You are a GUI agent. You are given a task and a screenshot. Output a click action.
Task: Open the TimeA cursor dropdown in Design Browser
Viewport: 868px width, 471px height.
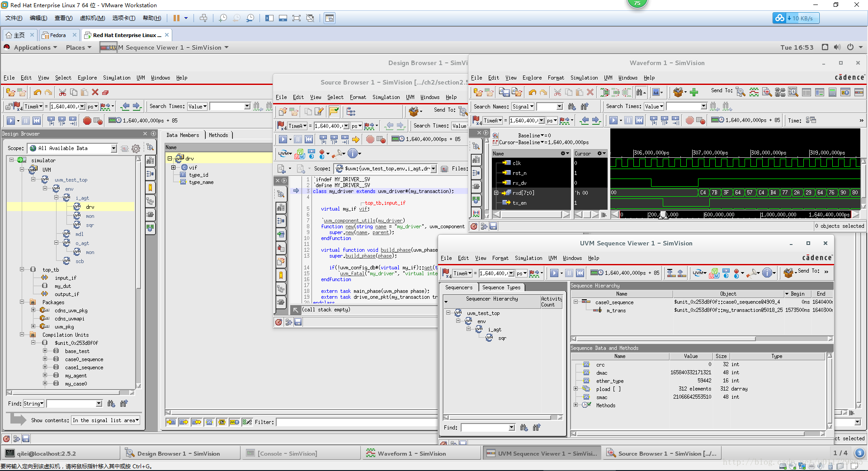(x=33, y=107)
